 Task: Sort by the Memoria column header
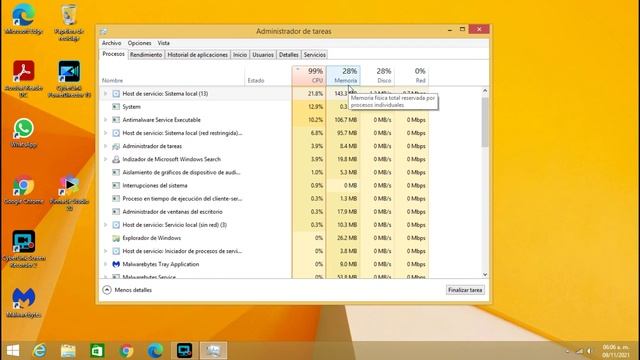(343, 76)
